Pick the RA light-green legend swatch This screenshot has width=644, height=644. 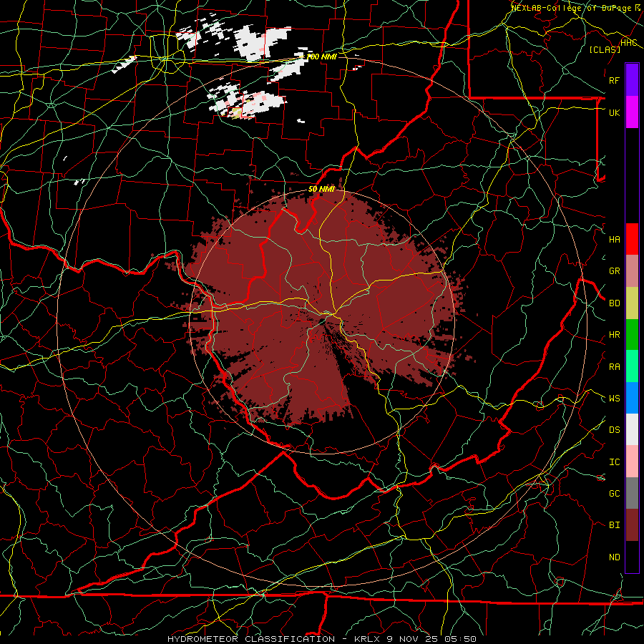point(632,366)
